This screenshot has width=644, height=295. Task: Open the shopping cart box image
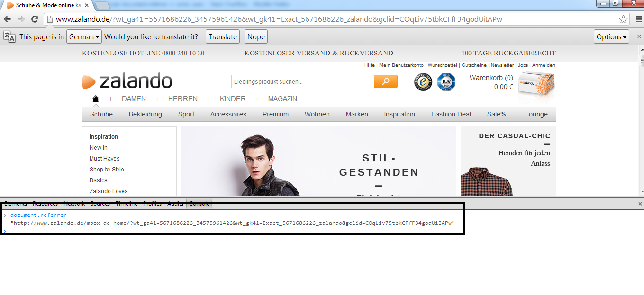click(536, 85)
